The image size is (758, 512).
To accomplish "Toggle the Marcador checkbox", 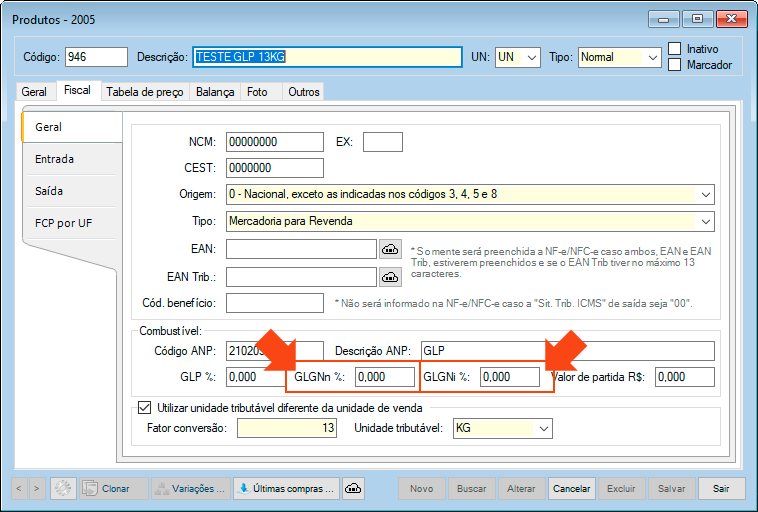I will pyautogui.click(x=675, y=65).
